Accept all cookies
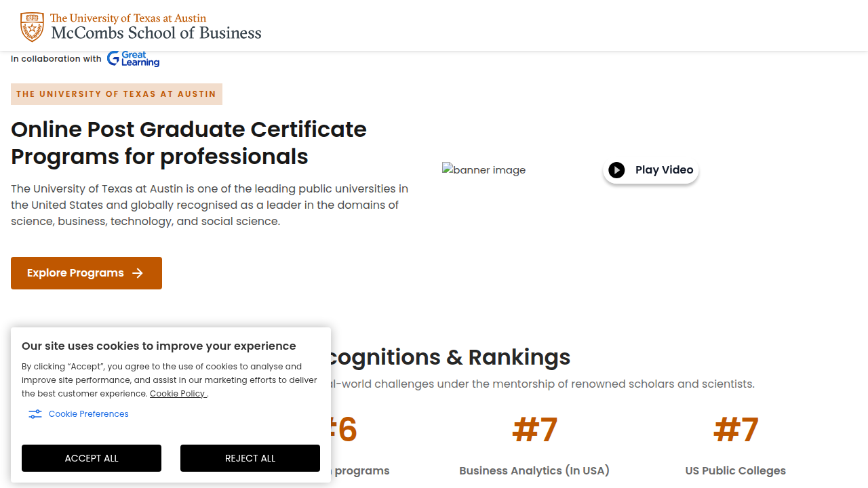 (92, 458)
